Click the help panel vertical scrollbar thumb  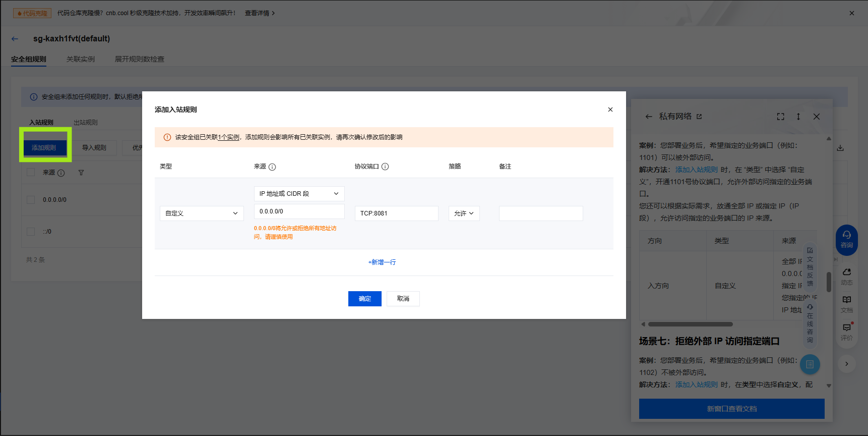click(829, 282)
